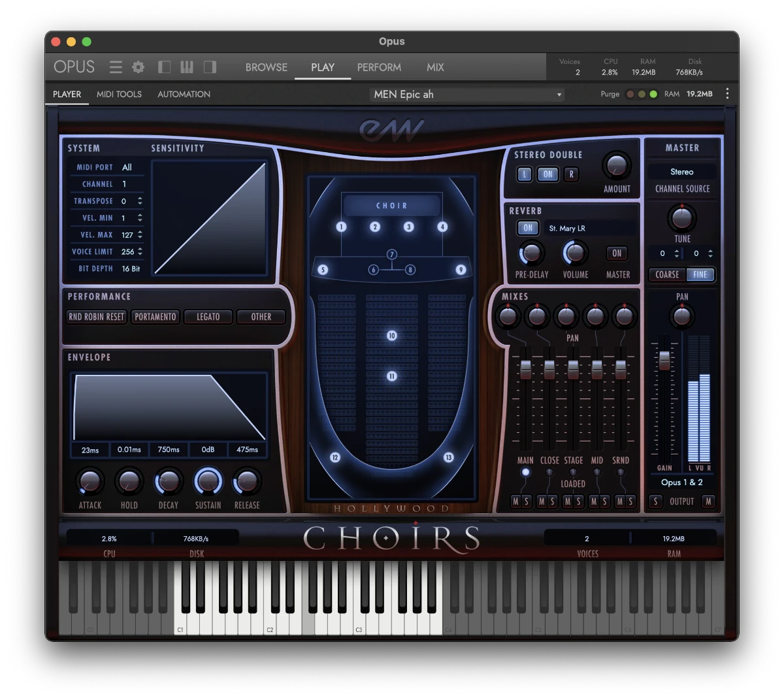Solo the Main mix channel

coord(528,501)
